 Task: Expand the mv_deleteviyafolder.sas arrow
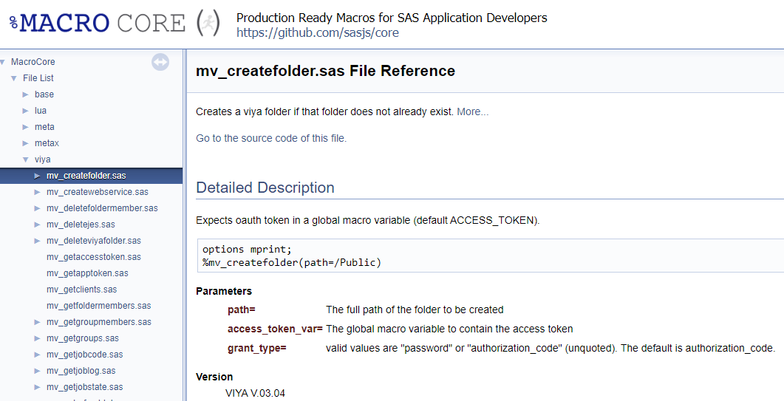[x=38, y=241]
